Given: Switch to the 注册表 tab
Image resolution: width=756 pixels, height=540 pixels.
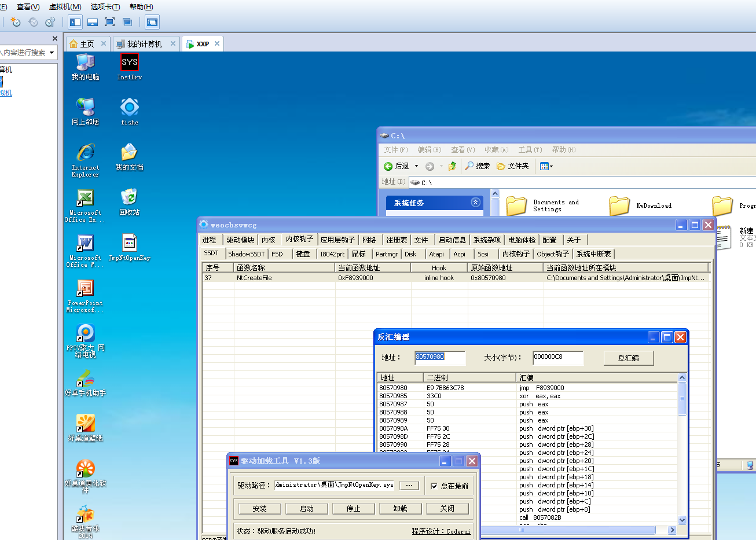Looking at the screenshot, I should point(397,240).
